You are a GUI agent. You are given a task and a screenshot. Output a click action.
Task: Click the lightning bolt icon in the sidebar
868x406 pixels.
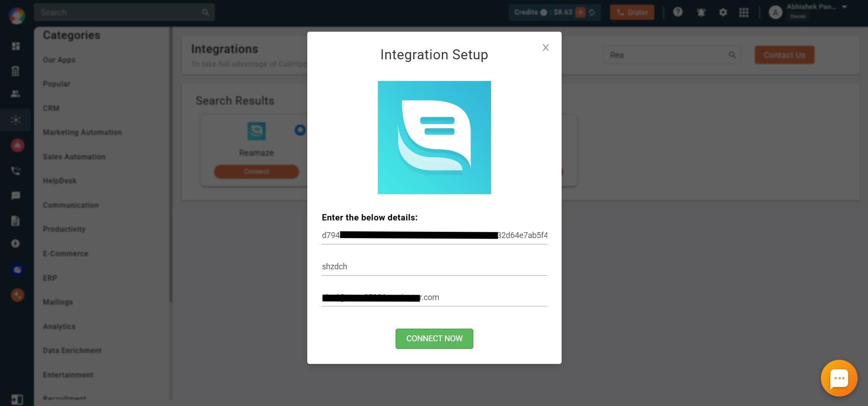point(16,244)
